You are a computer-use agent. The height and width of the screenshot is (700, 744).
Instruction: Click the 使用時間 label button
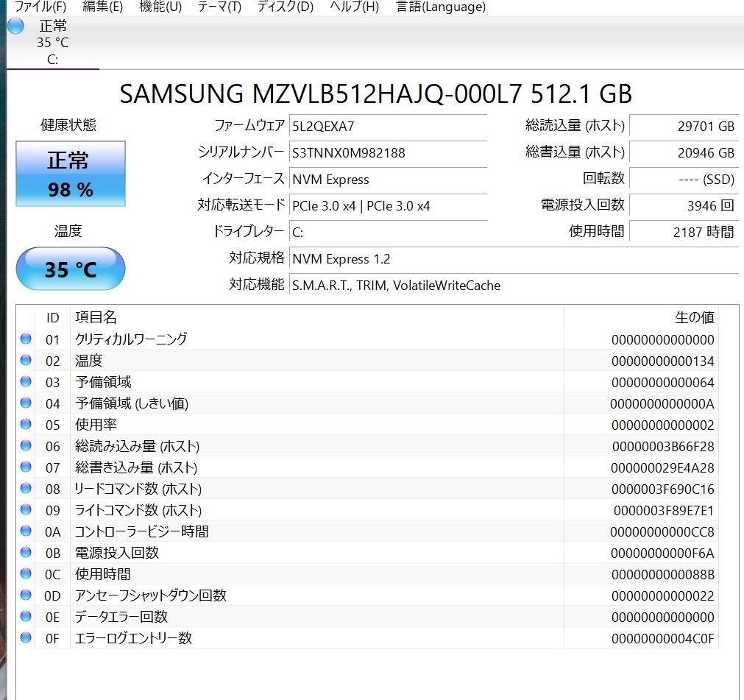pos(596,231)
